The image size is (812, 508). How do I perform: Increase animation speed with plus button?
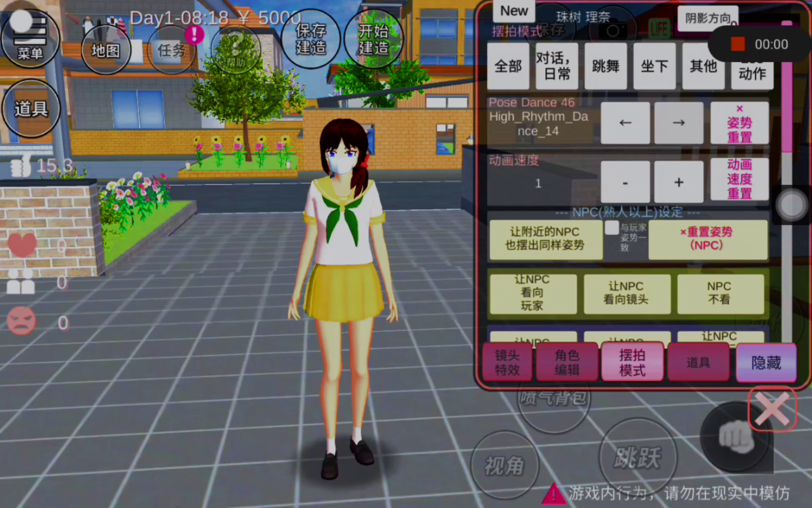tap(679, 182)
